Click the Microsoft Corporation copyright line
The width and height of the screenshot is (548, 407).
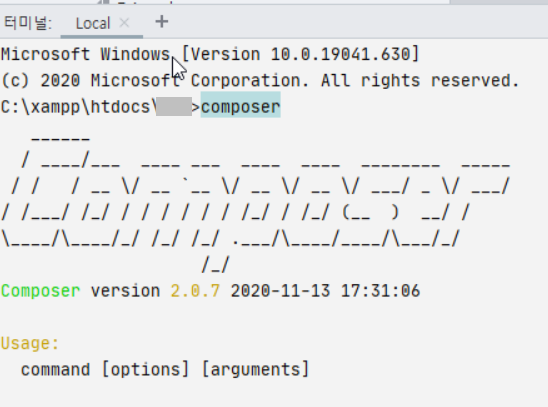[260, 81]
